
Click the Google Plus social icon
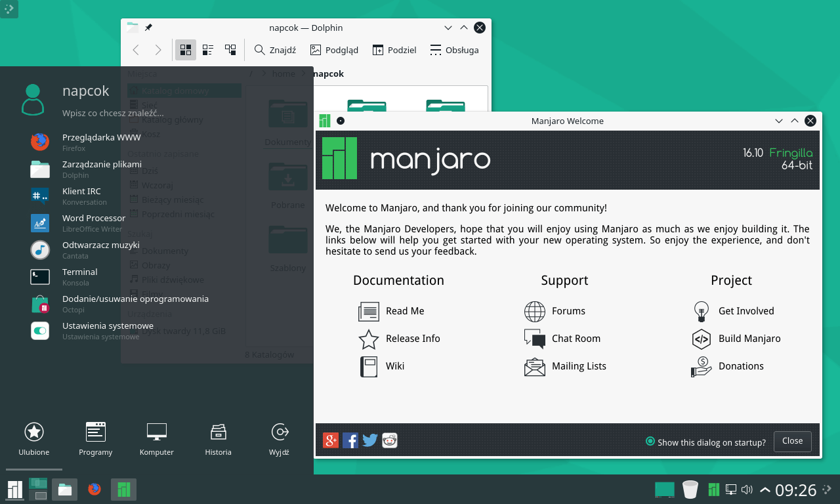click(331, 440)
